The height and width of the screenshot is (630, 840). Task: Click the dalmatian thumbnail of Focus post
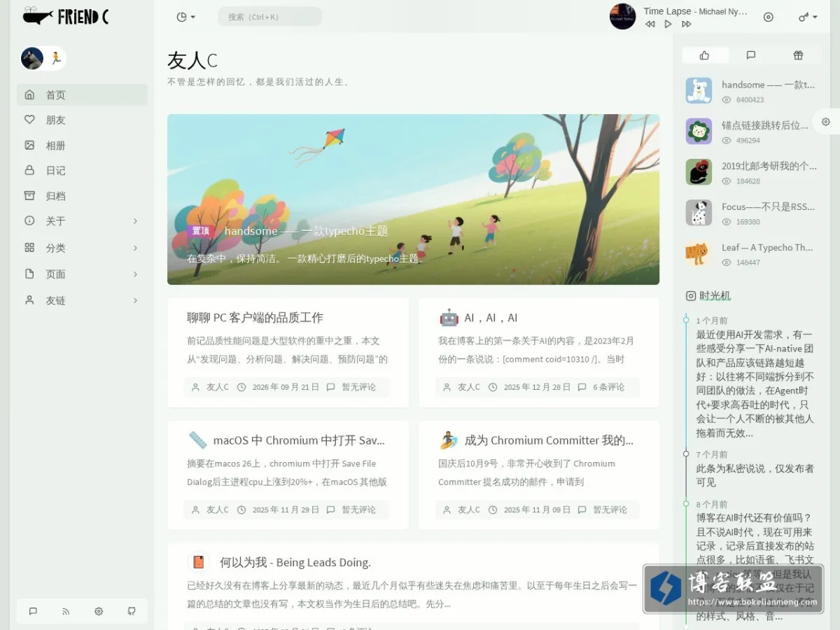click(x=699, y=213)
